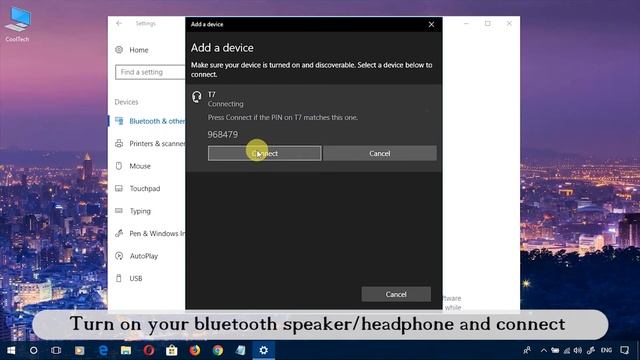Cancel the T7 PIN pairing
Viewport: 640px width, 360px height.
pos(380,153)
